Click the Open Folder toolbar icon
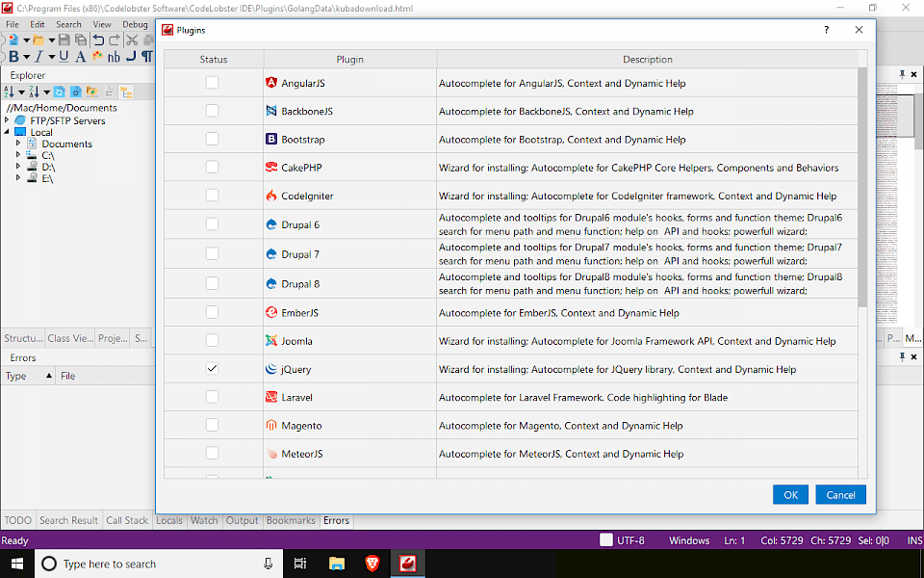 tap(38, 40)
